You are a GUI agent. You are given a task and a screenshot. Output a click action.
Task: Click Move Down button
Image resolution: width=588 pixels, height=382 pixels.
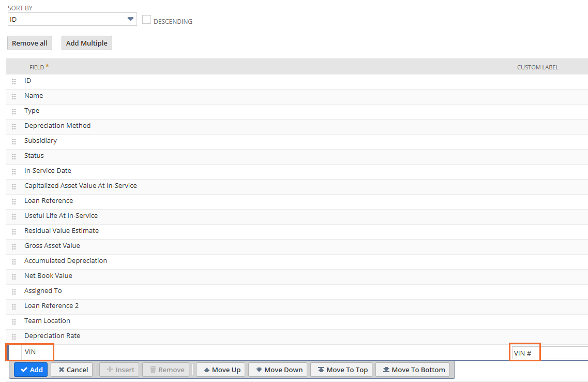[x=279, y=370]
